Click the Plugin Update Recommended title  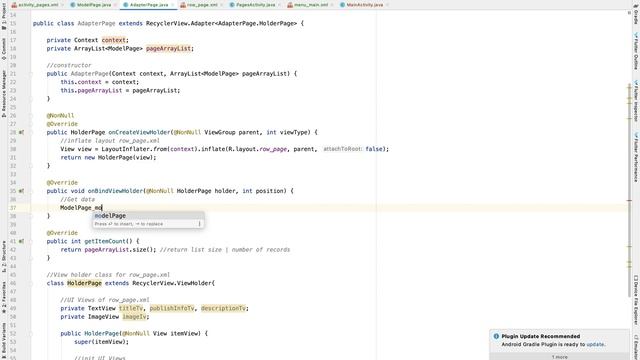540,336
